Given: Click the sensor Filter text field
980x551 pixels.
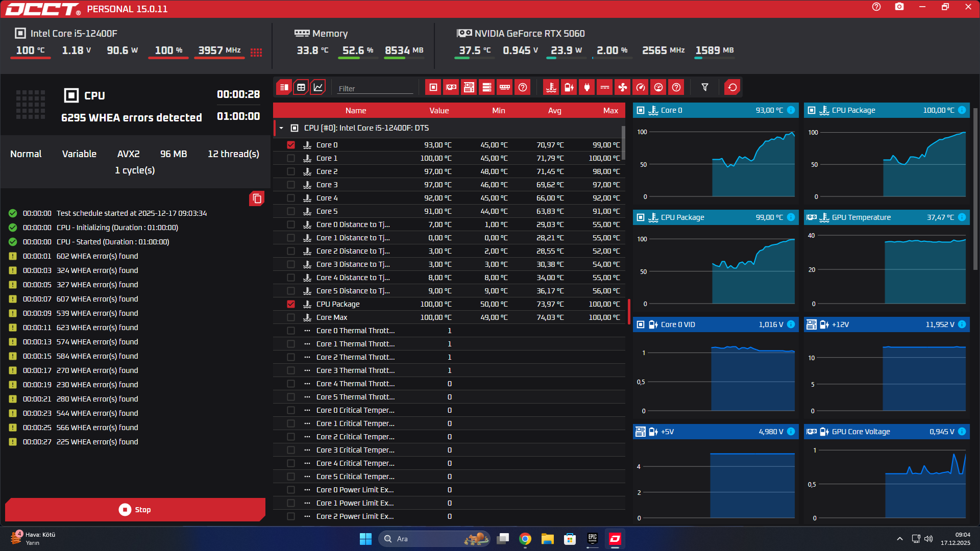Looking at the screenshot, I should tap(375, 88).
